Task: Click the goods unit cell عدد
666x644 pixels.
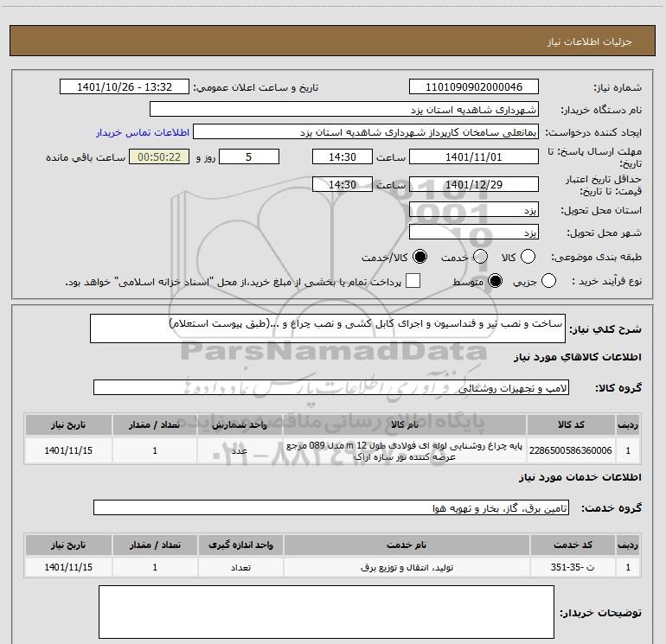Action: [x=240, y=450]
